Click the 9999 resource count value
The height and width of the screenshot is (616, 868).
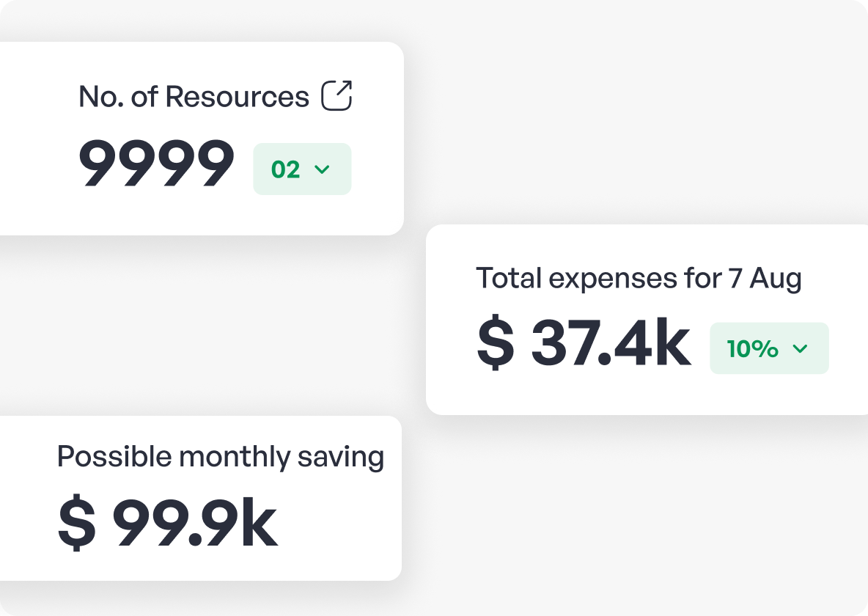point(156,164)
